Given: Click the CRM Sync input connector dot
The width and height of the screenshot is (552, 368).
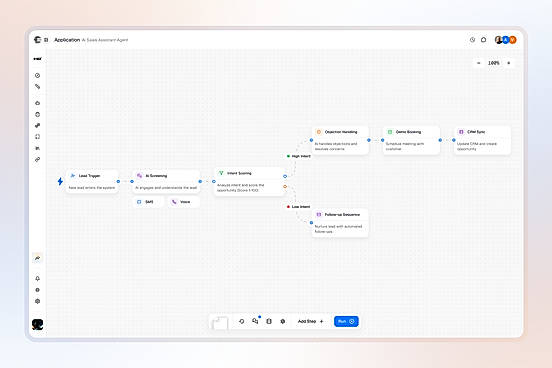Looking at the screenshot, I should pos(454,140).
